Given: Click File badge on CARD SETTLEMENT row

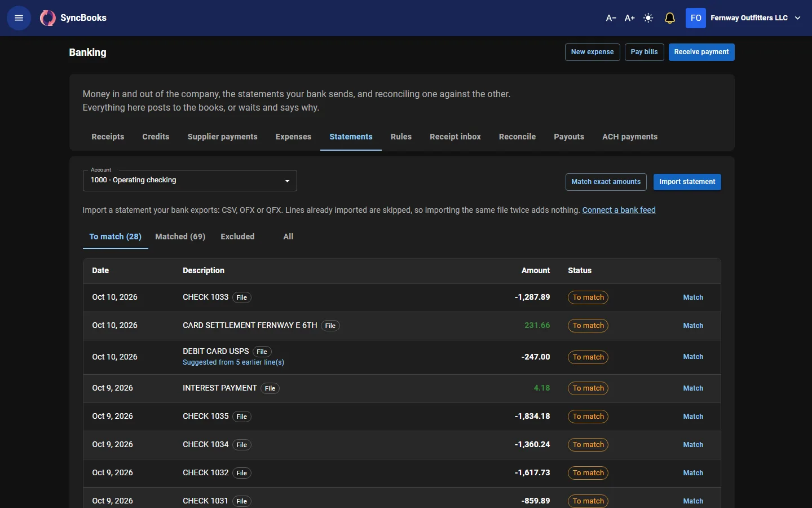Looking at the screenshot, I should point(330,326).
